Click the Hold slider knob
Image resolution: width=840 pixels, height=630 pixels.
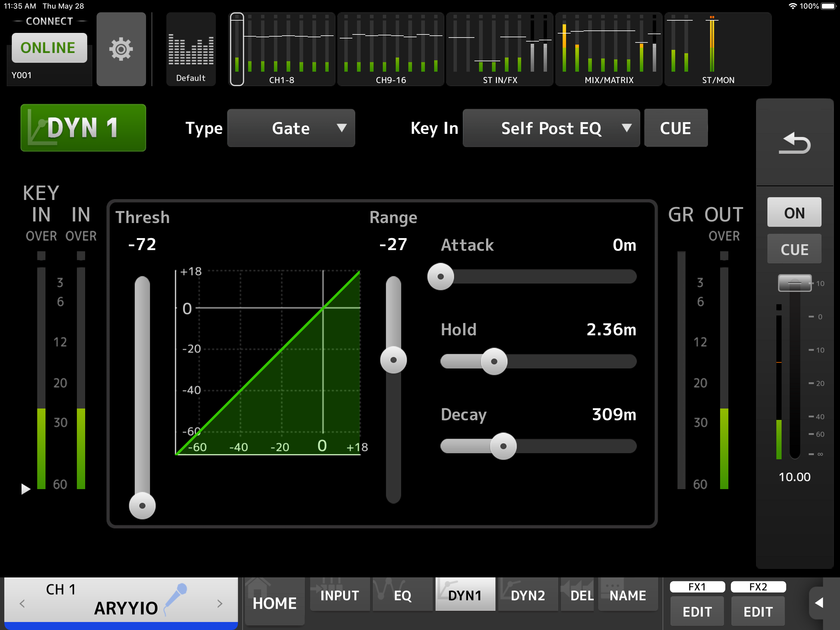494,361
